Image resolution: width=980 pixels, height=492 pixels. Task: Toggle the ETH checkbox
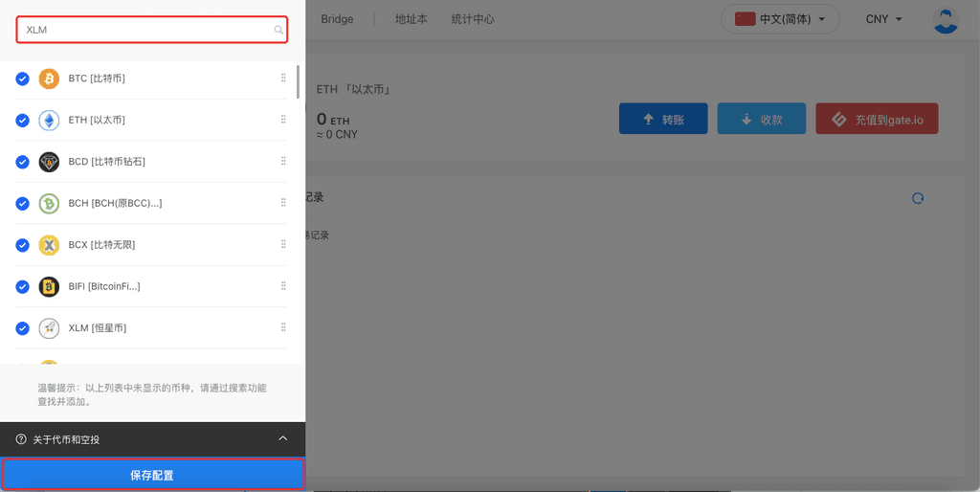[x=23, y=121]
